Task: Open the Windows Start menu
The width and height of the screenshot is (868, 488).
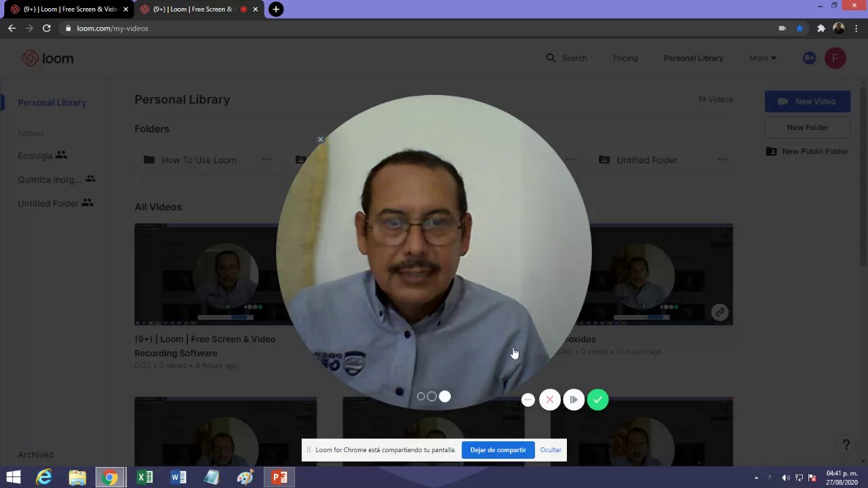Action: pyautogui.click(x=13, y=478)
